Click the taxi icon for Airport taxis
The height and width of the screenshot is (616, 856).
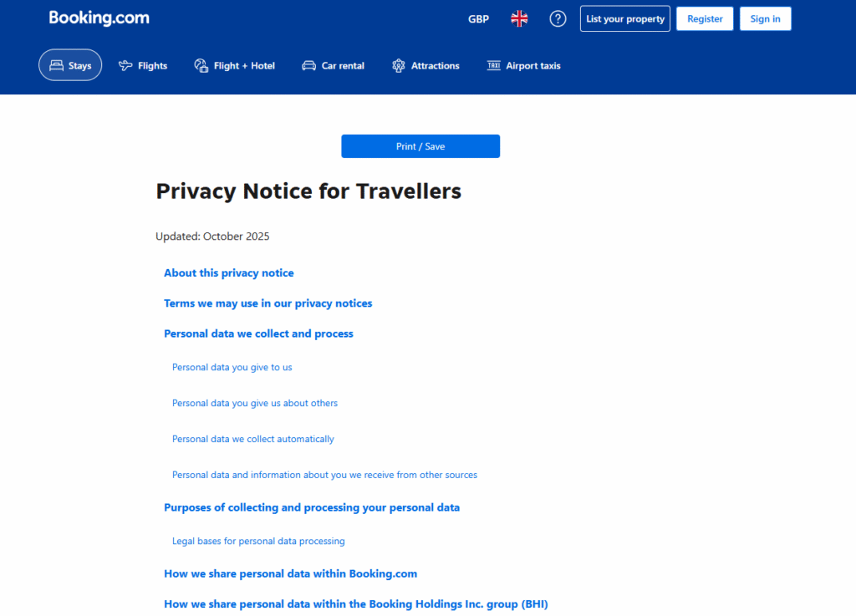coord(493,65)
